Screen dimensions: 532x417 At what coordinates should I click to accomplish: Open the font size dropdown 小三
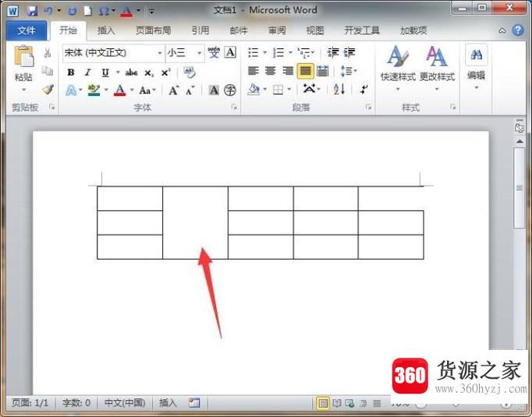click(200, 53)
